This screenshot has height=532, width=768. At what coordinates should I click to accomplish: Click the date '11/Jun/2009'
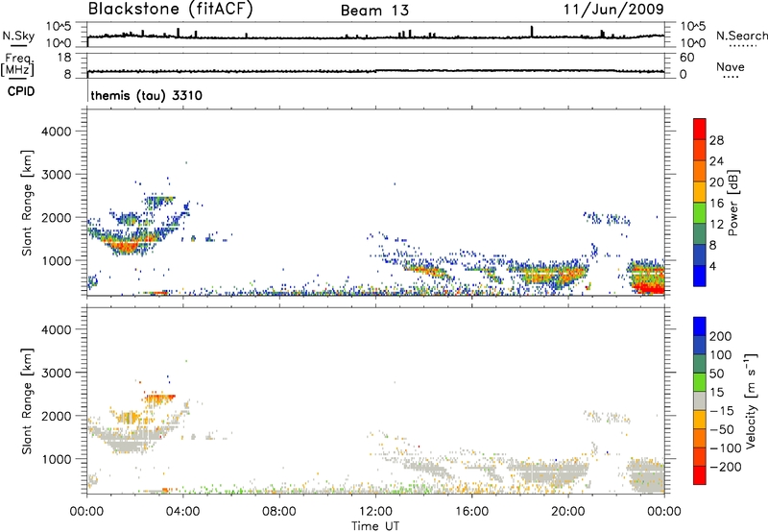(613, 9)
